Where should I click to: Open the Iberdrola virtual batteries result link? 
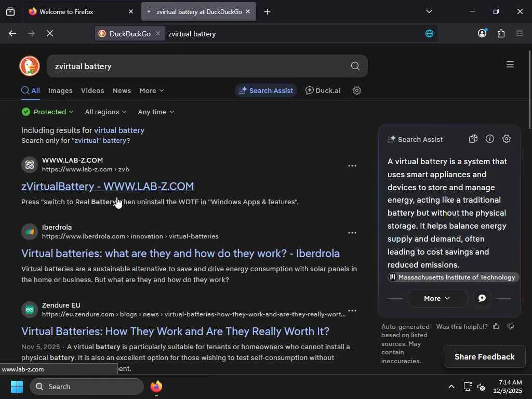pyautogui.click(x=180, y=254)
